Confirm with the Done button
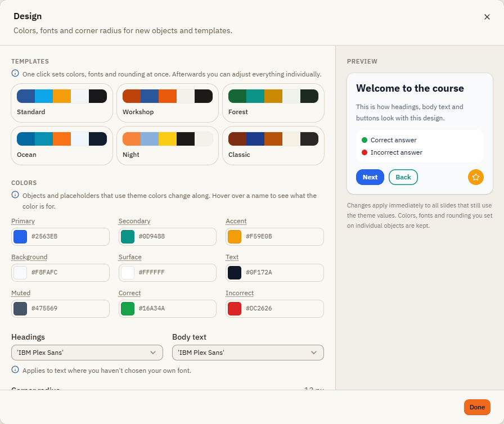This screenshot has width=504, height=424. click(x=477, y=407)
